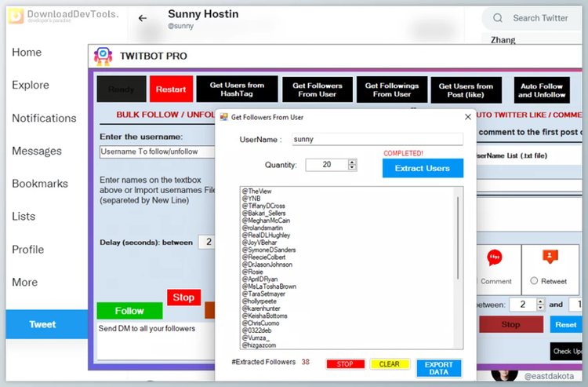588x387 pixels.
Task: Click the Search Twitter field
Action: [x=534, y=18]
